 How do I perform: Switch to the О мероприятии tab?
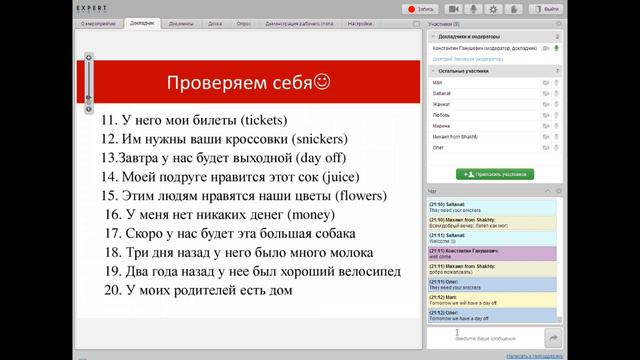[x=98, y=24]
